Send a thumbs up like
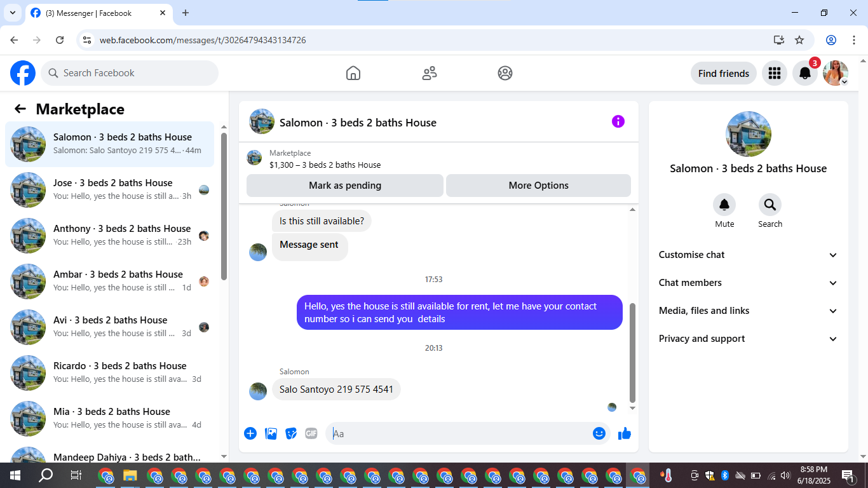Viewport: 868px width, 488px height. [625, 433]
